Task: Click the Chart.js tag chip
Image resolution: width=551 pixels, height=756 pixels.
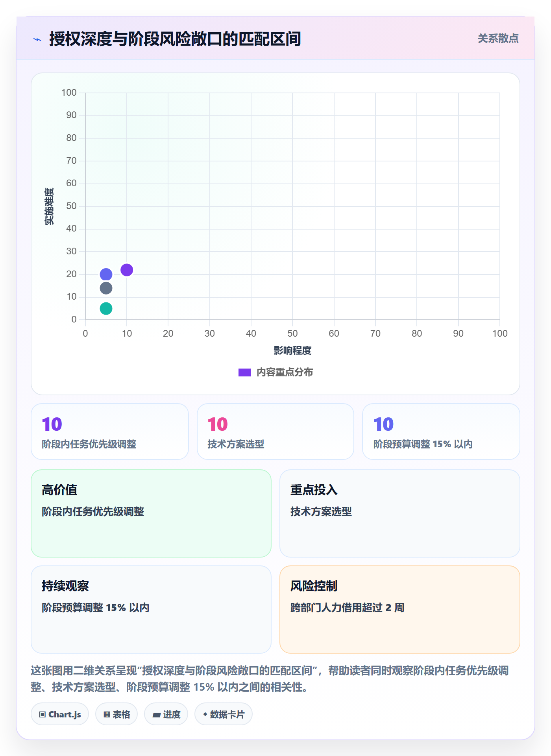Action: pos(60,714)
